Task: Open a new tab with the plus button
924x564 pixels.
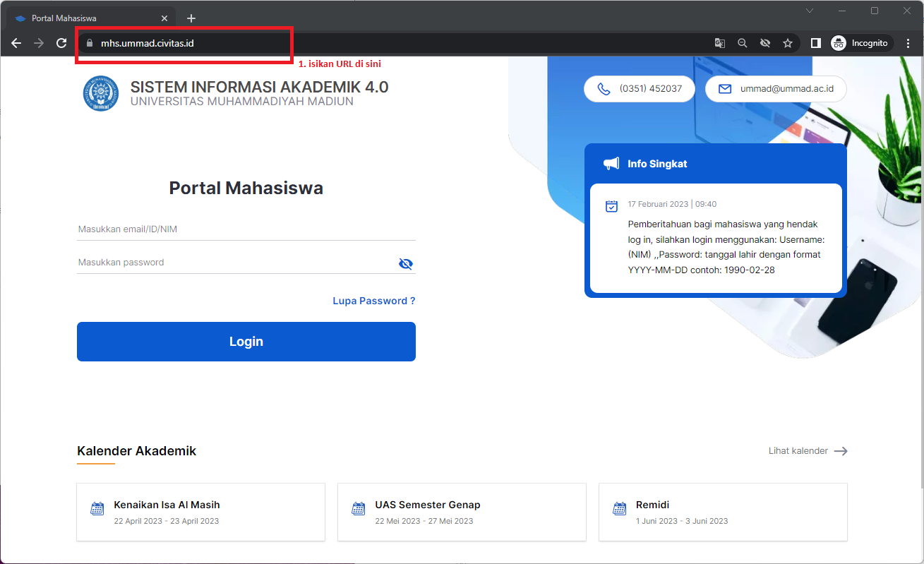Action: point(191,18)
